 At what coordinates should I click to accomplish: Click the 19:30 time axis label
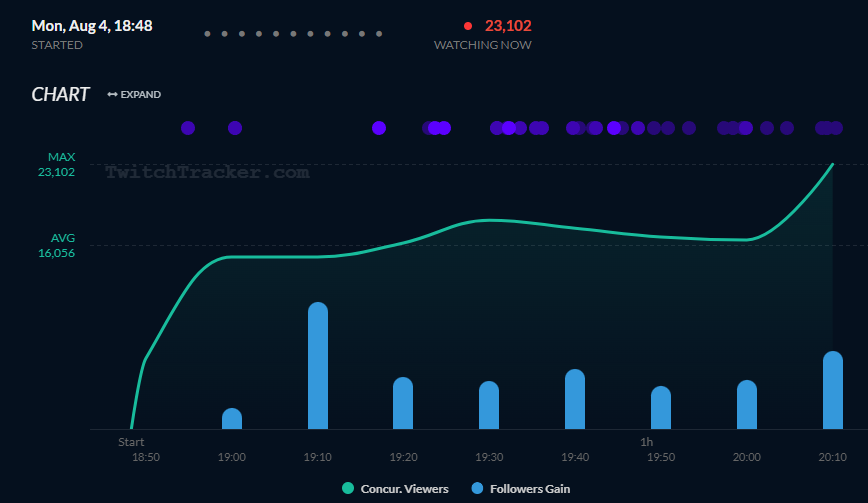click(489, 457)
